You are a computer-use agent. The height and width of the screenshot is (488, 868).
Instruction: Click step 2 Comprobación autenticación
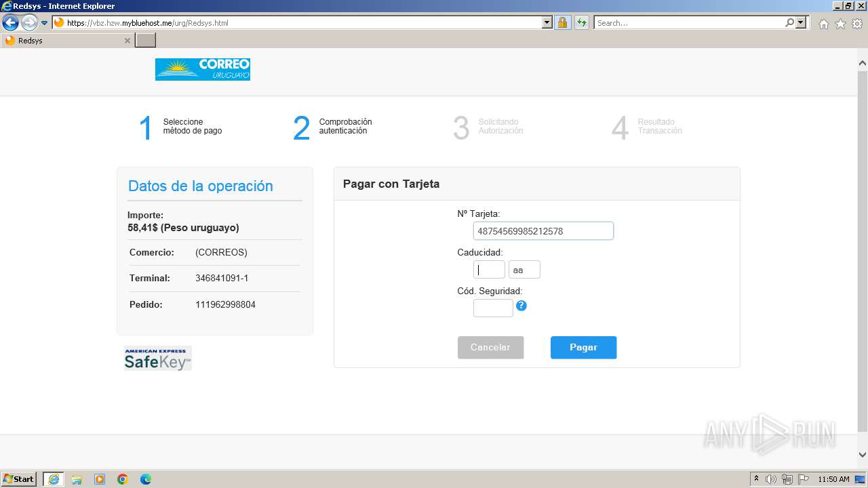(x=333, y=127)
